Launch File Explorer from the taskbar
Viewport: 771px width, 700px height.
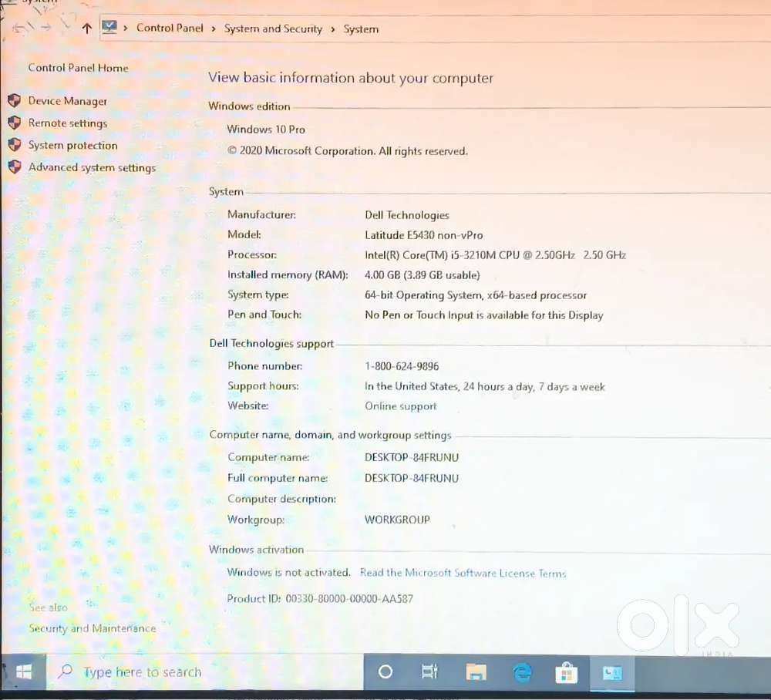point(476,672)
